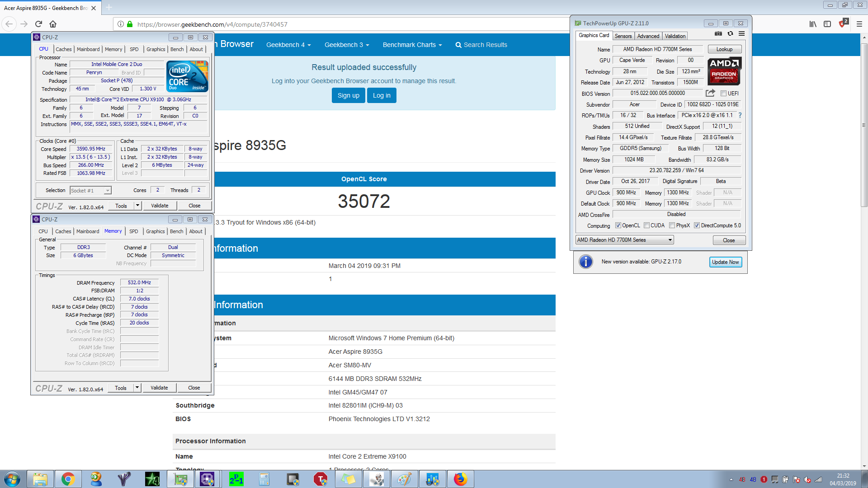Open the Calculator taskbar icon

[x=264, y=479]
